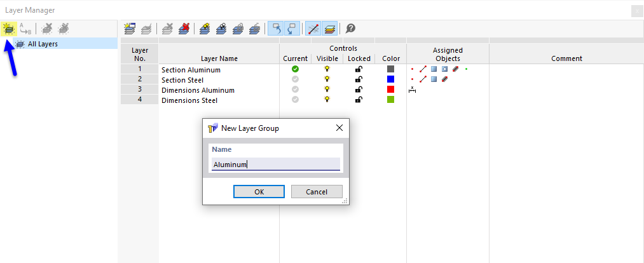Set Section Steel as the current layer
This screenshot has width=644, height=263.
(x=295, y=79)
